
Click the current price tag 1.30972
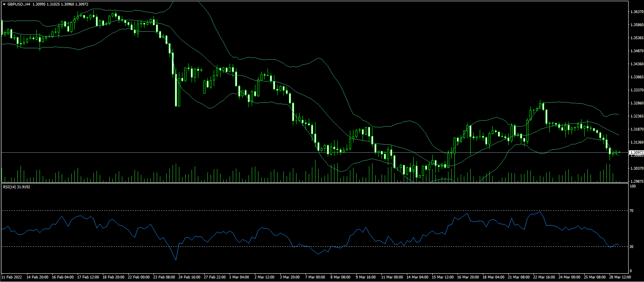click(x=637, y=152)
